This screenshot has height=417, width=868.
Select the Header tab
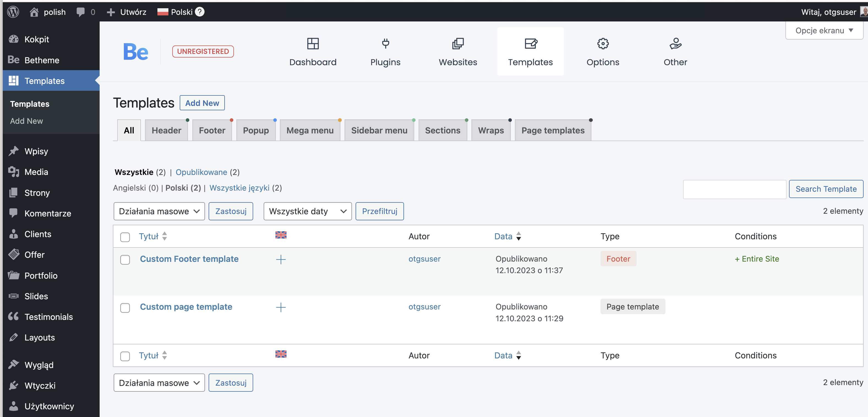[x=166, y=130]
